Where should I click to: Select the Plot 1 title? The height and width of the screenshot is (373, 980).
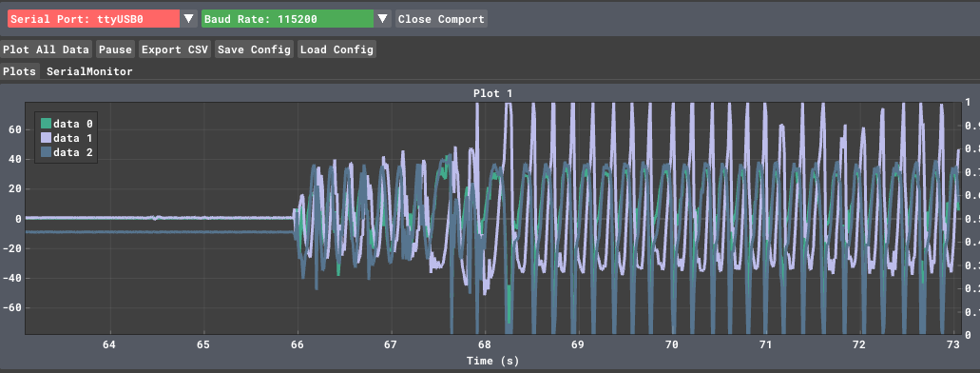[492, 93]
